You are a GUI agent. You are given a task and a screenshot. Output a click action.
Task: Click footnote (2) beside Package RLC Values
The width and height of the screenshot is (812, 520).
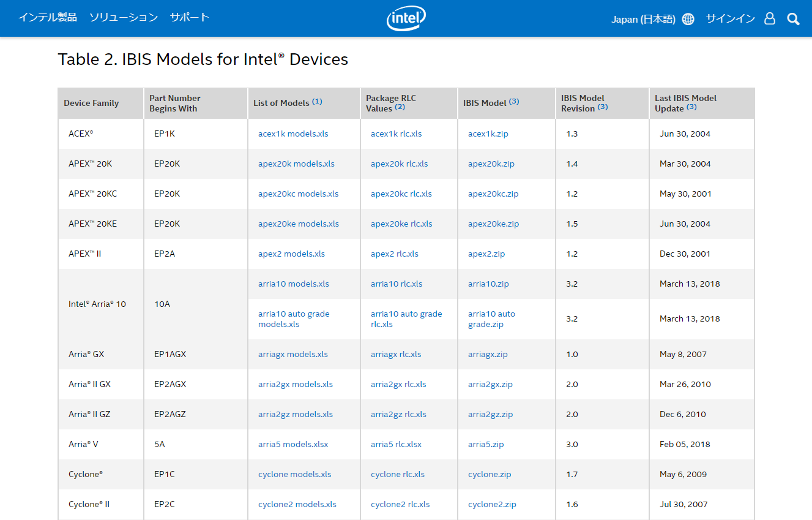click(400, 107)
